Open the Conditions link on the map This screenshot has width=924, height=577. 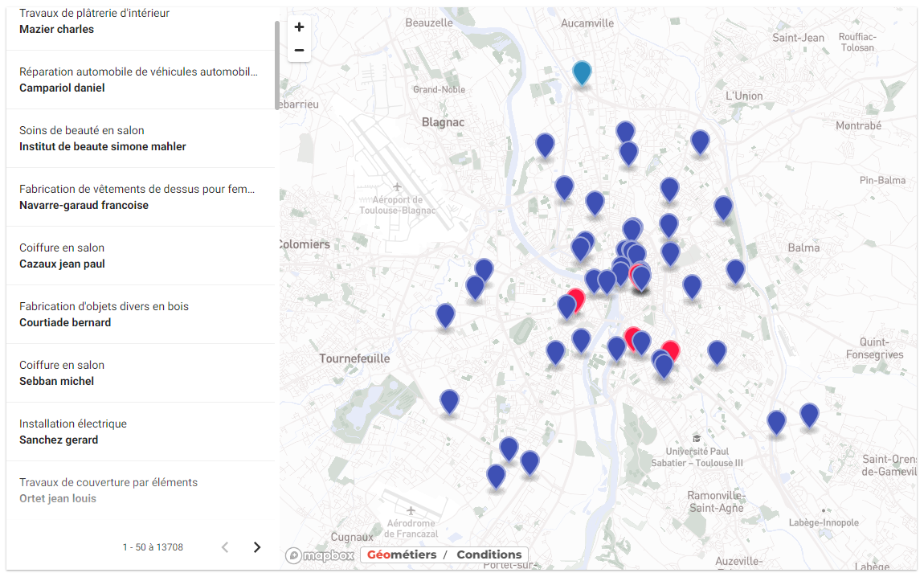click(x=489, y=554)
